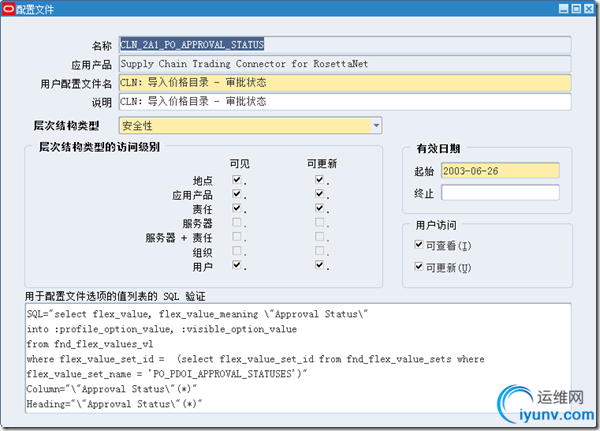Click the 应用产品 field Supply Chain Trading Connector
This screenshot has height=431, width=600.
tap(345, 64)
